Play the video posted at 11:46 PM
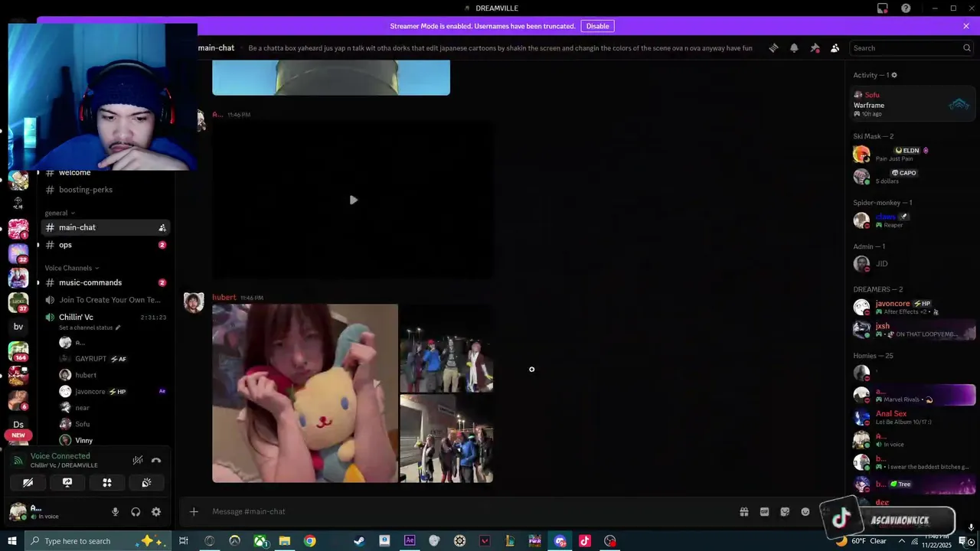The image size is (980, 551). click(353, 200)
